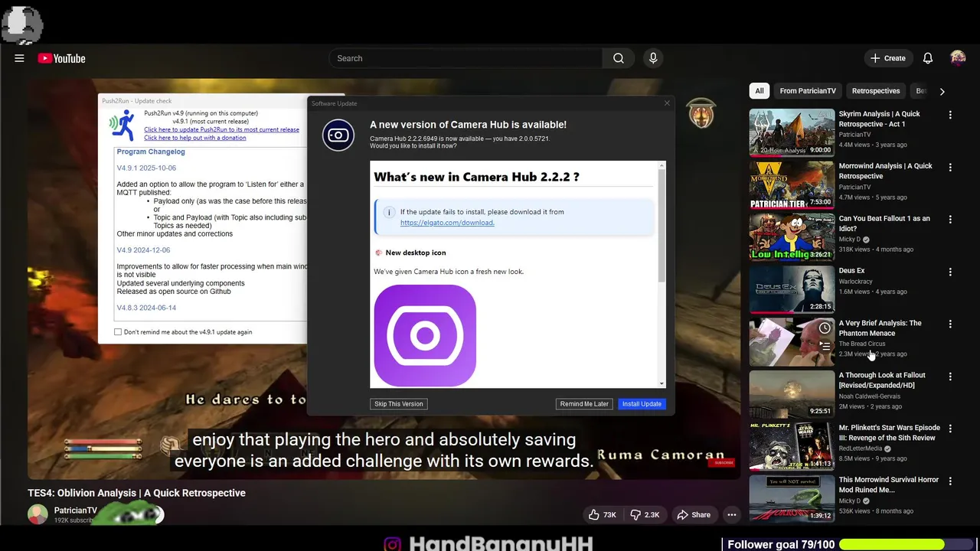Open PatricianTV channel avatar
980x551 pixels.
(38, 514)
